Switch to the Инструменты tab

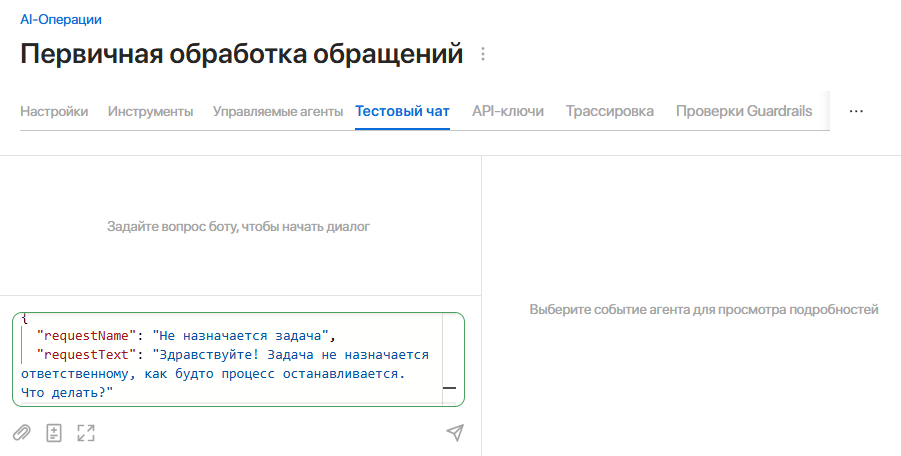click(151, 111)
